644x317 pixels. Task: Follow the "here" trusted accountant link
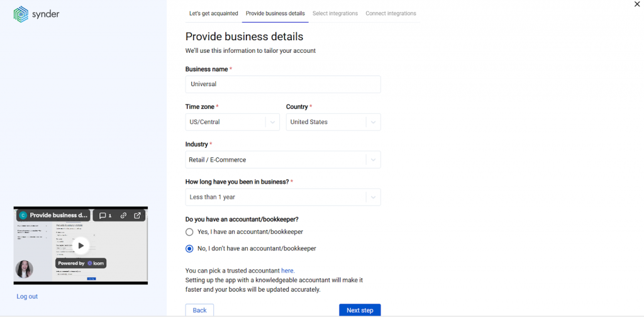(x=287, y=270)
